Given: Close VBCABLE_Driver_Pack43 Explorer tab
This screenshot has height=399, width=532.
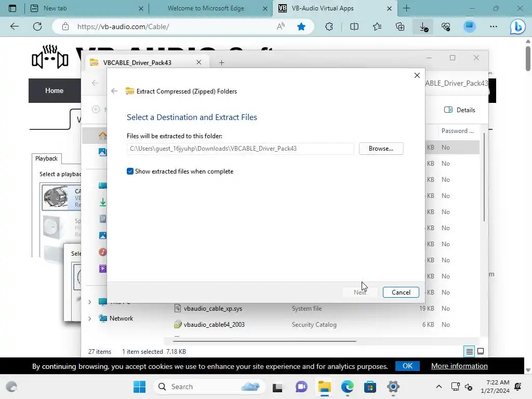Looking at the screenshot, I should [199, 62].
